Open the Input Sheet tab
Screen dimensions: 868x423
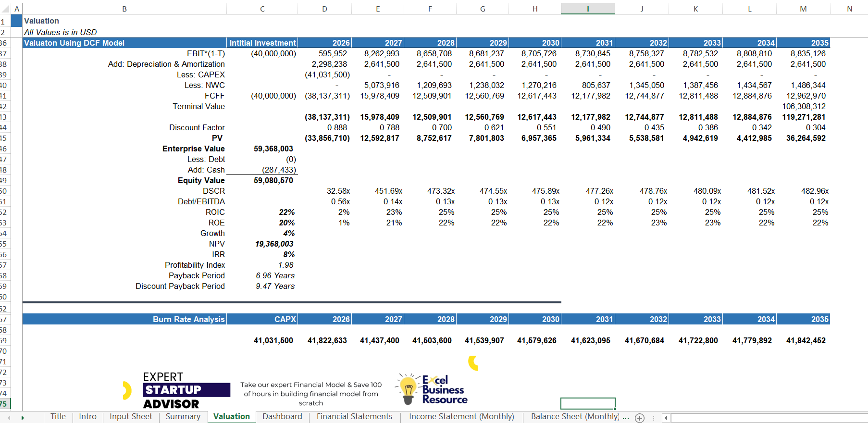point(131,417)
